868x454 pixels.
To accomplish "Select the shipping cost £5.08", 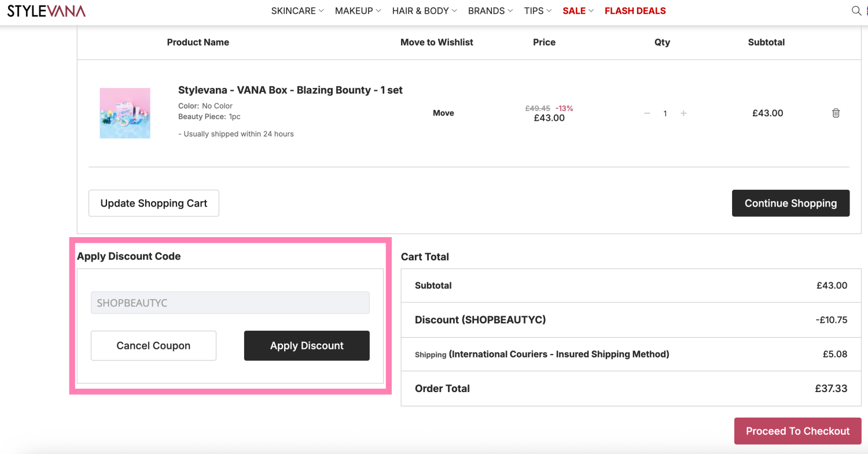I will [835, 354].
